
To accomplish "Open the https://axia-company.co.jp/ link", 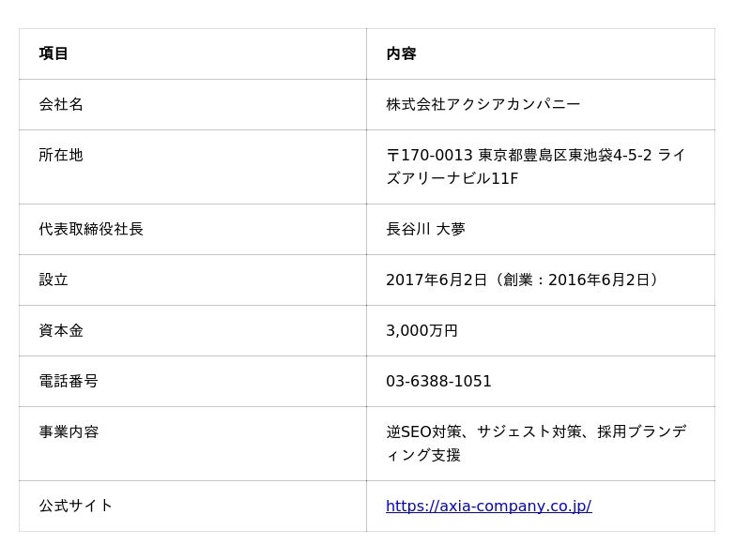I will pos(488,507).
